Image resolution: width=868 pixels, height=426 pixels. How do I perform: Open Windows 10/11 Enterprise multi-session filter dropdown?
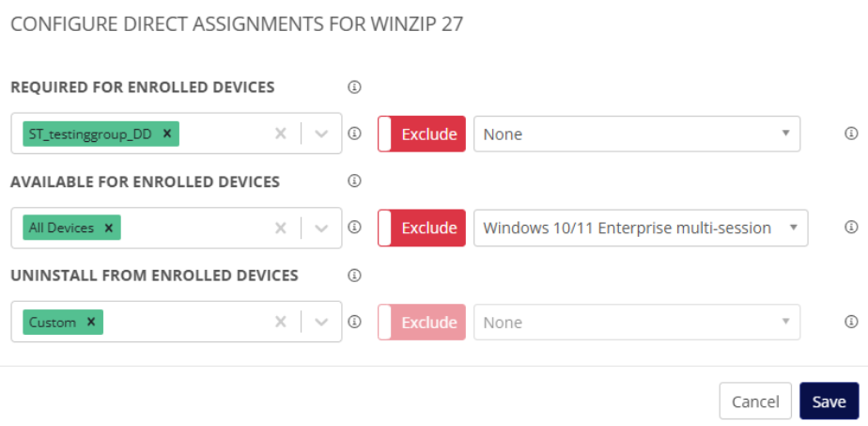pos(641,228)
